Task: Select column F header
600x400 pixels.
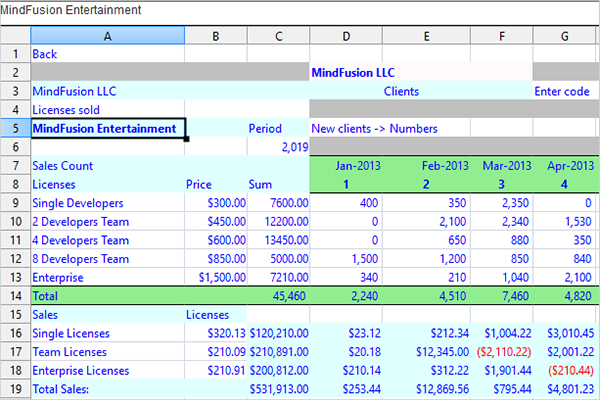Action: click(x=502, y=36)
